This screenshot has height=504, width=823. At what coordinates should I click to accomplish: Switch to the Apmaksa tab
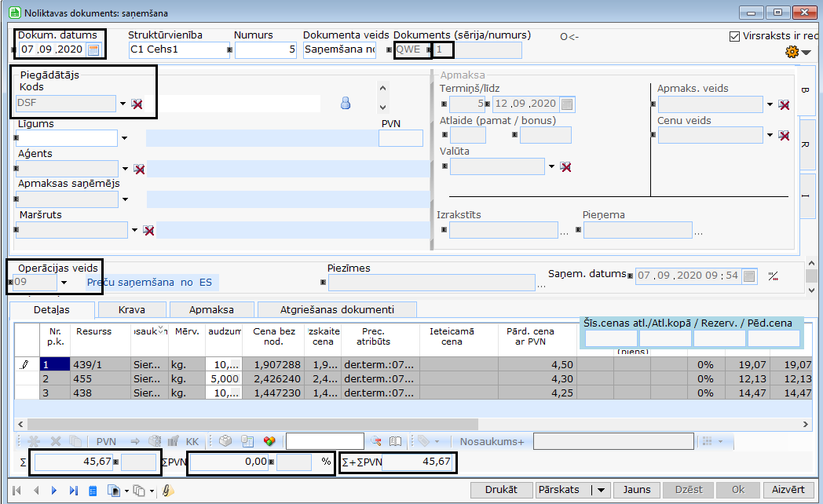point(211,310)
